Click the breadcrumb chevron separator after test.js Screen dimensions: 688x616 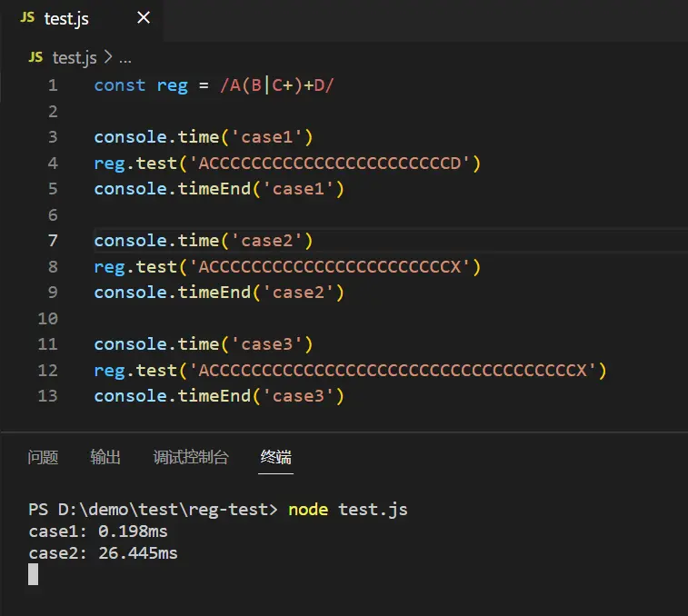coord(107,57)
